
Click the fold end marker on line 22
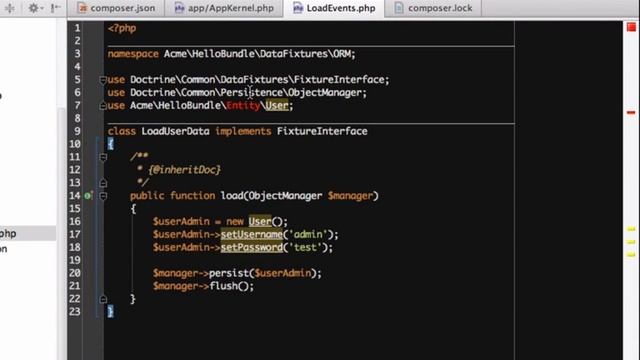103,299
